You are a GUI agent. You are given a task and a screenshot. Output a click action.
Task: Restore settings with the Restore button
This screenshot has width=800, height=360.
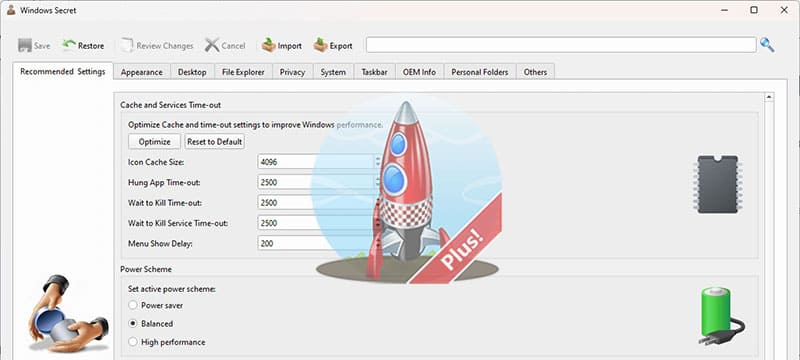tap(83, 45)
